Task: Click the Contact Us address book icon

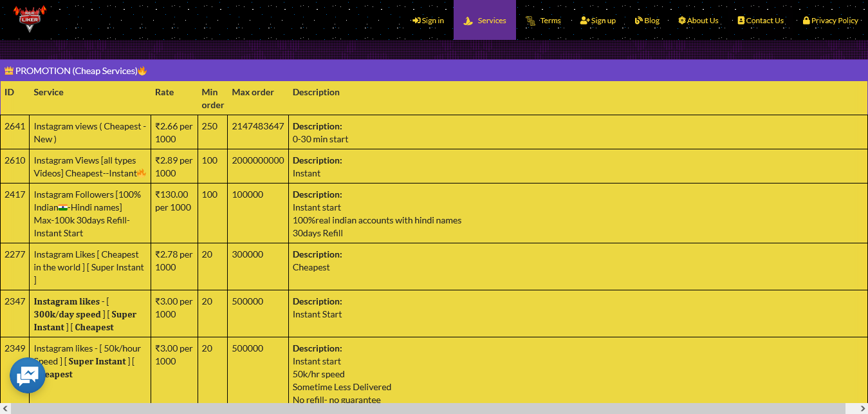Action: [741, 21]
